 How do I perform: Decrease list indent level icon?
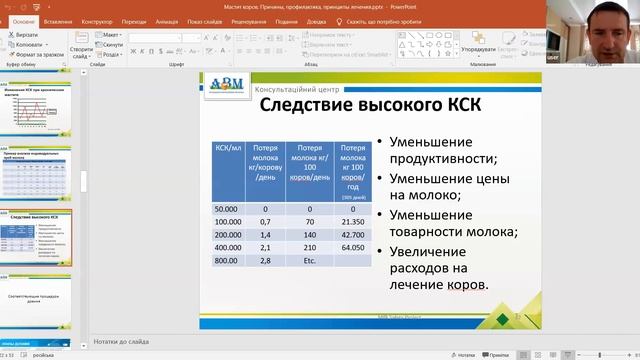[270, 38]
